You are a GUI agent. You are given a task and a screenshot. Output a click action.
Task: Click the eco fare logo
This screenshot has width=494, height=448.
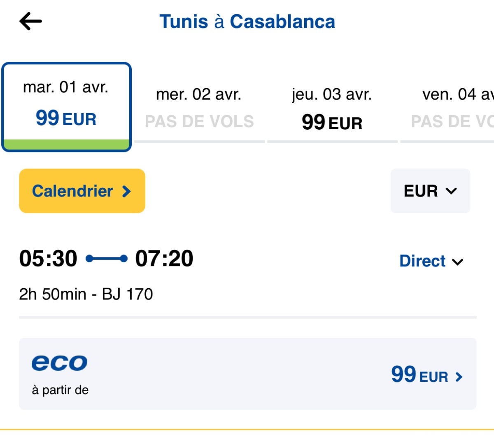(x=59, y=363)
